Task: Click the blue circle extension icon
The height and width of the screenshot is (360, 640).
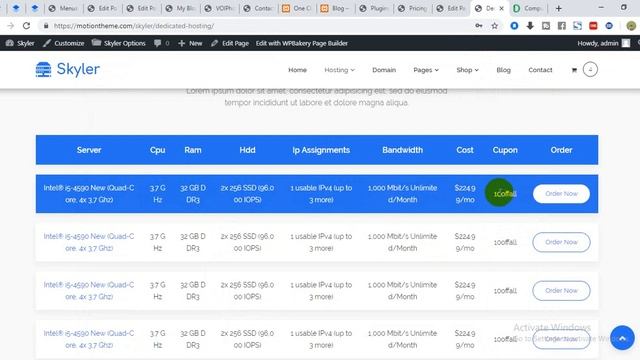Action: (514, 26)
